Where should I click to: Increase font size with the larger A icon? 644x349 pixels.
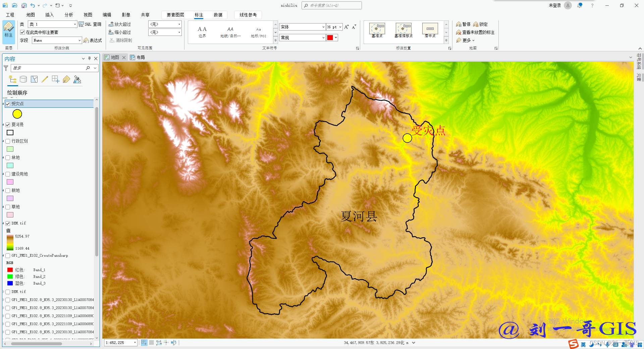tap(346, 27)
